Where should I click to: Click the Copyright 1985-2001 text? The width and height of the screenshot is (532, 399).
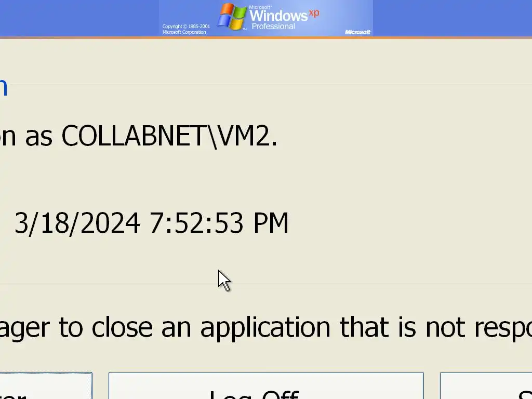186,26
